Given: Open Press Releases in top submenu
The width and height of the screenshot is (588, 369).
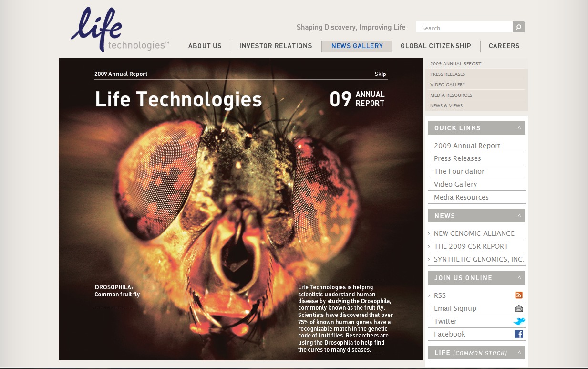Looking at the screenshot, I should click(x=447, y=74).
